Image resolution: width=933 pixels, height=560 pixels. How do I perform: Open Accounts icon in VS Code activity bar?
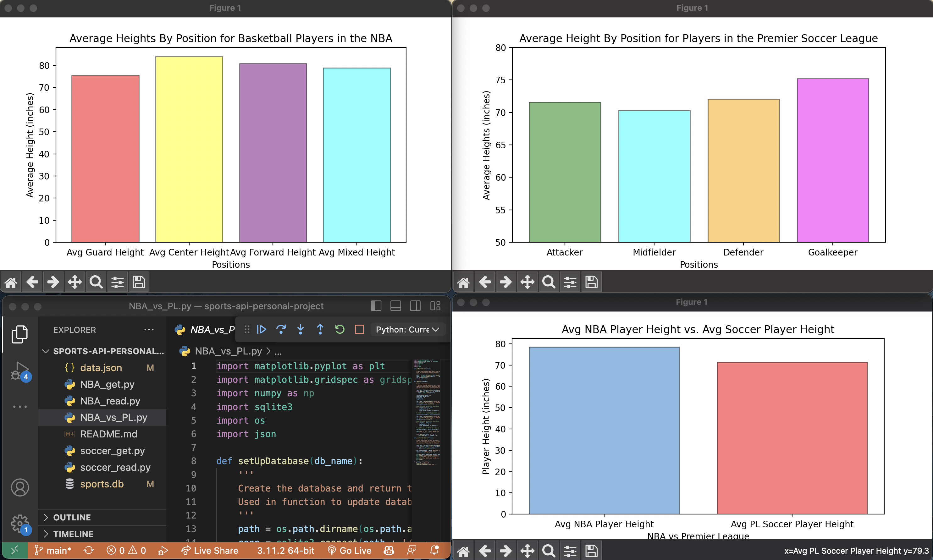pos(19,487)
